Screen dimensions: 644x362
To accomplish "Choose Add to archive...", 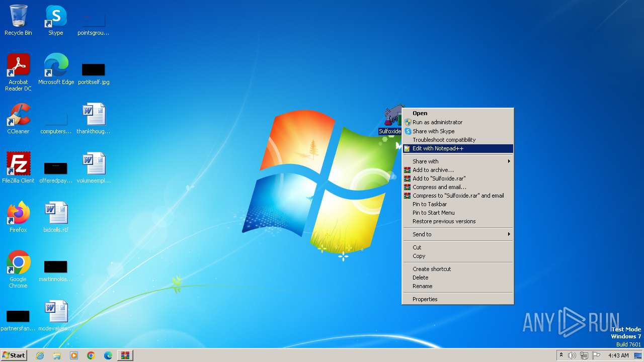I will tap(458, 170).
